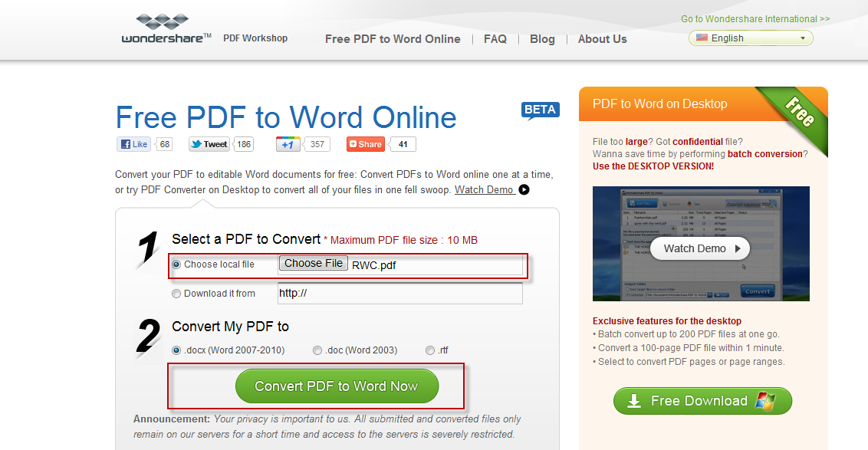Click the tweet count 186

coord(244,144)
